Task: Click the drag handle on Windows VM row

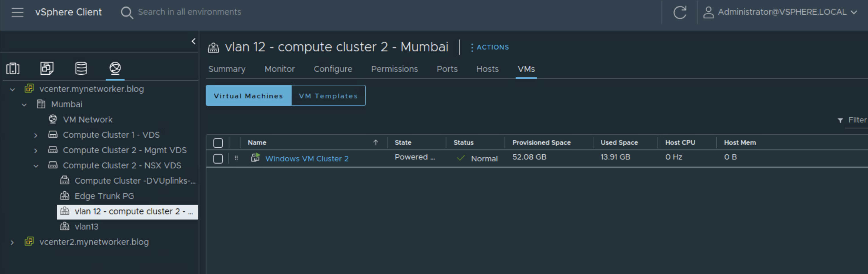Action: coord(236,158)
